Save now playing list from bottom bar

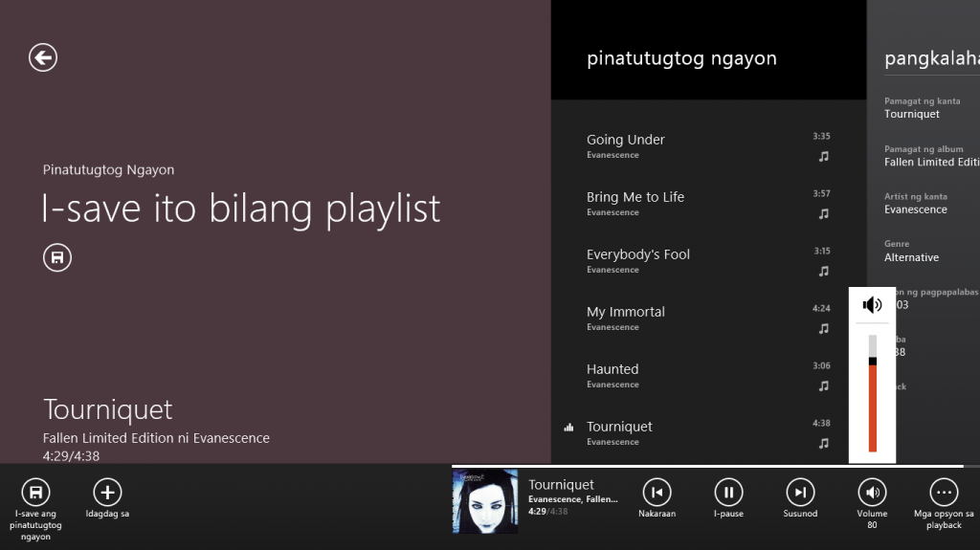pos(35,492)
